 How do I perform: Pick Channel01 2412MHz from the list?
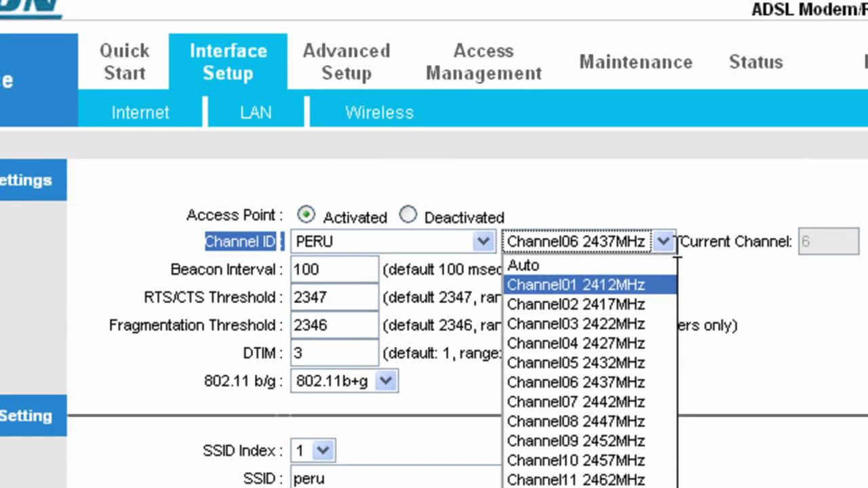(590, 285)
